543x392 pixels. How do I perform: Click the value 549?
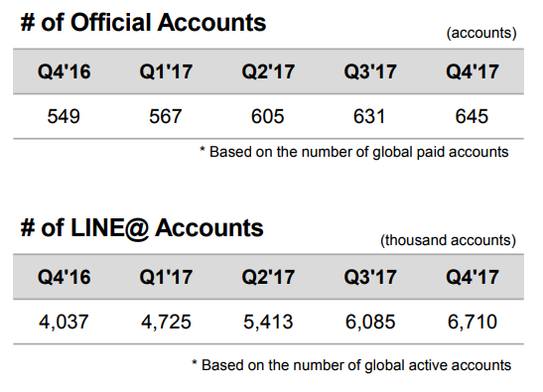64,116
